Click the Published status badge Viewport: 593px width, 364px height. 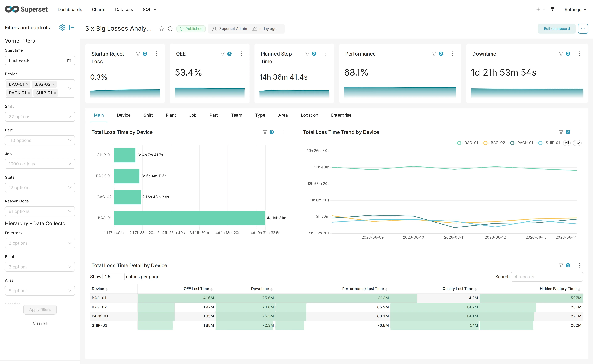[x=191, y=29]
